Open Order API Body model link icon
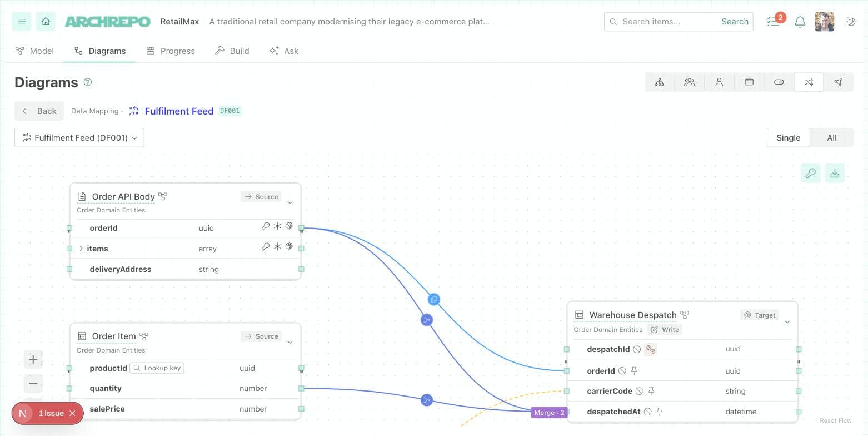The image size is (868, 436). 163,196
